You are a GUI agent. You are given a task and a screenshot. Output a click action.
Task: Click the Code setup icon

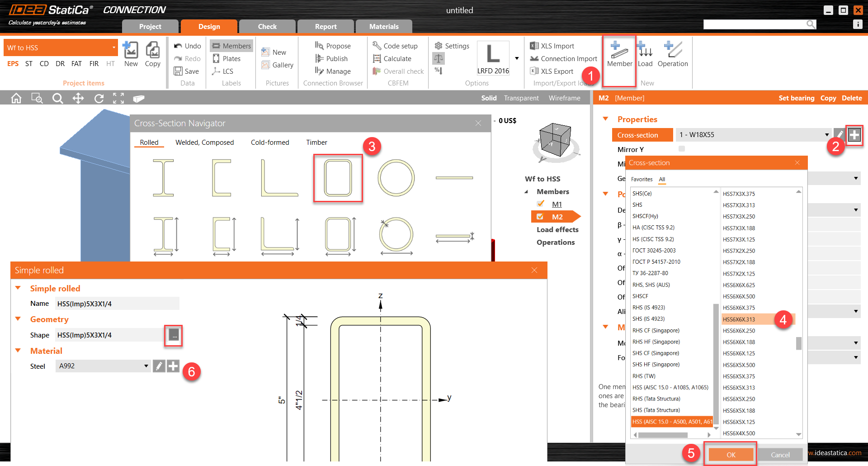pos(396,46)
